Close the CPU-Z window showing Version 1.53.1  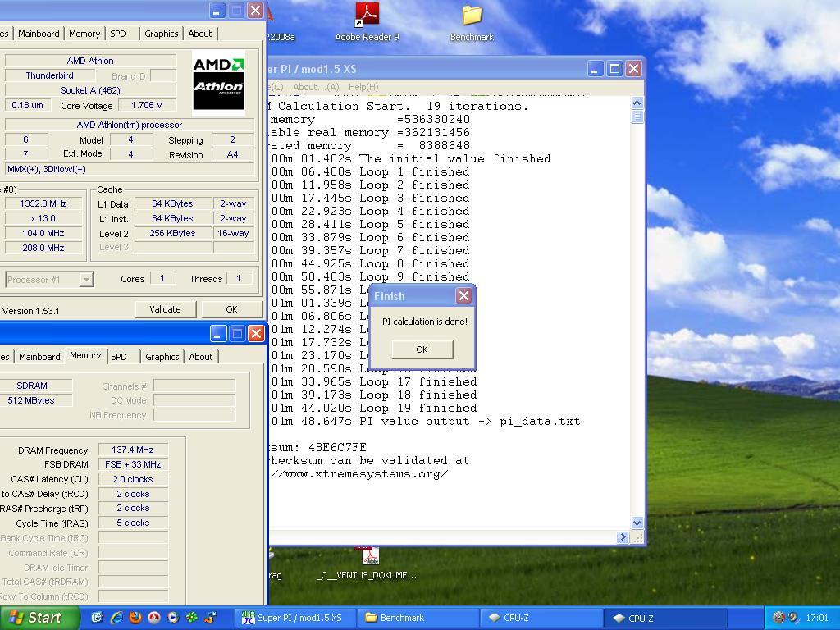click(x=256, y=10)
